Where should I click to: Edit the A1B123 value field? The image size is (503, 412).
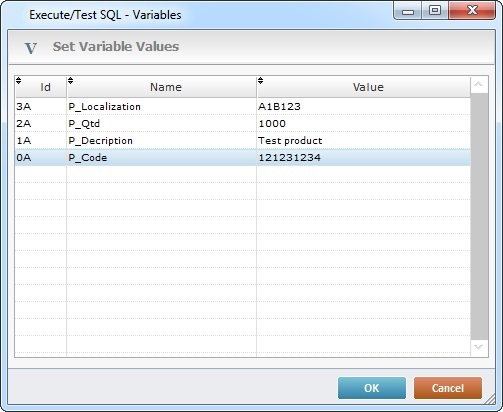(x=364, y=107)
